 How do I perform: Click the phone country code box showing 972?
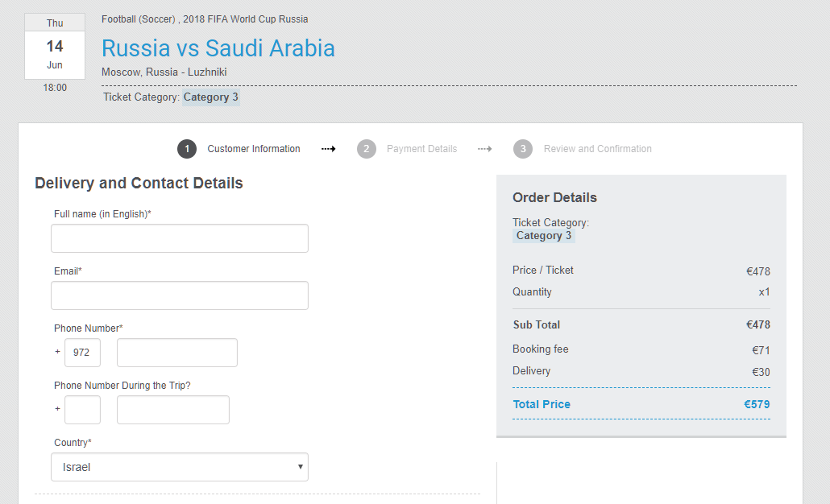pyautogui.click(x=82, y=353)
